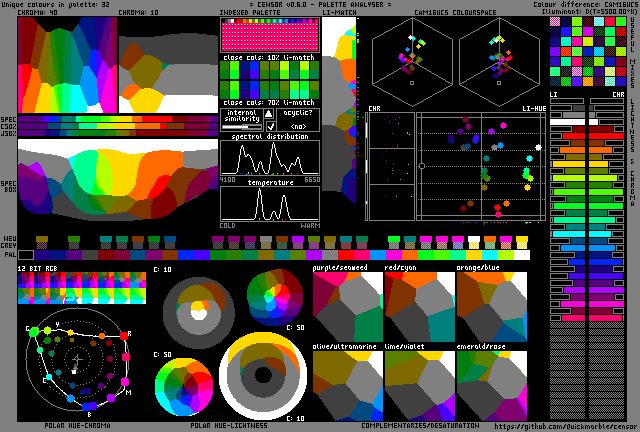Click the green G point on the polar hue-chroma plot

click(x=34, y=332)
